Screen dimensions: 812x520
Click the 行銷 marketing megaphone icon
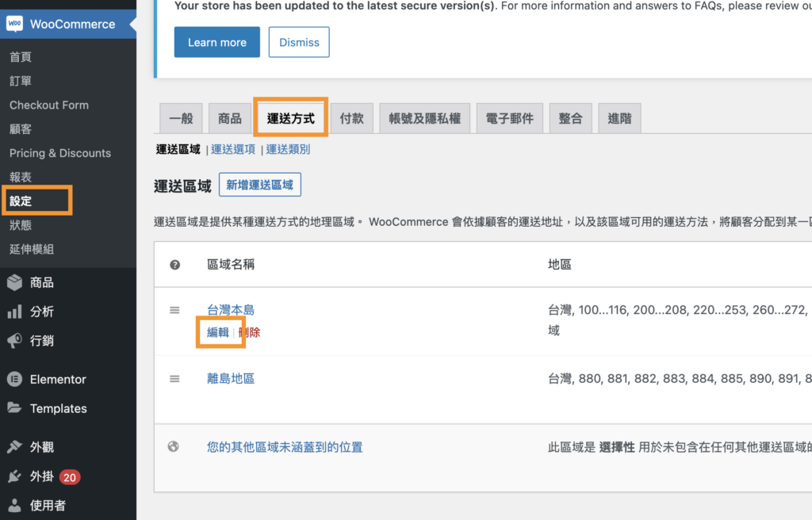pos(13,341)
